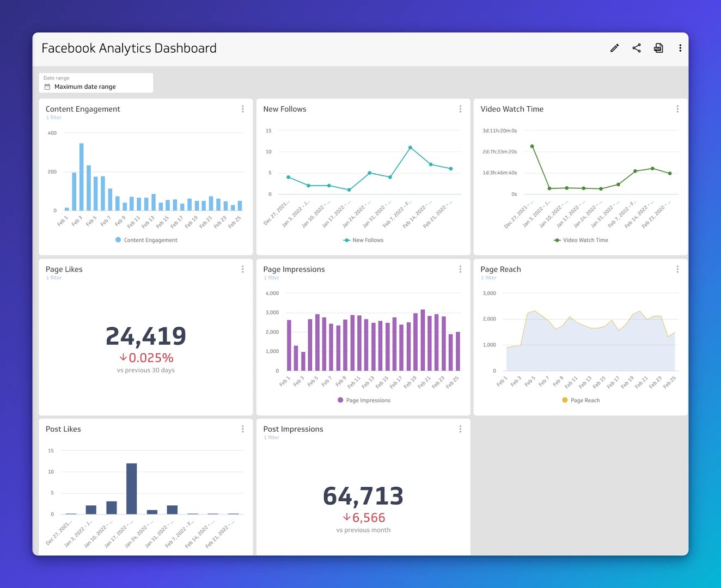Toggle Page Reach legend yellow dot
The image size is (721, 588).
pos(565,400)
